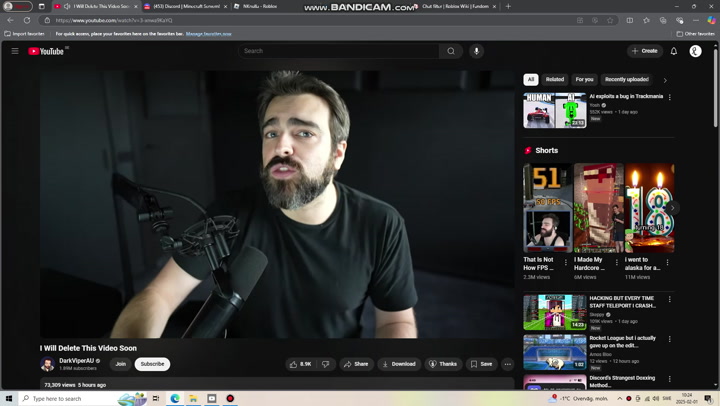Subscribe to DarkViperAU

click(152, 364)
